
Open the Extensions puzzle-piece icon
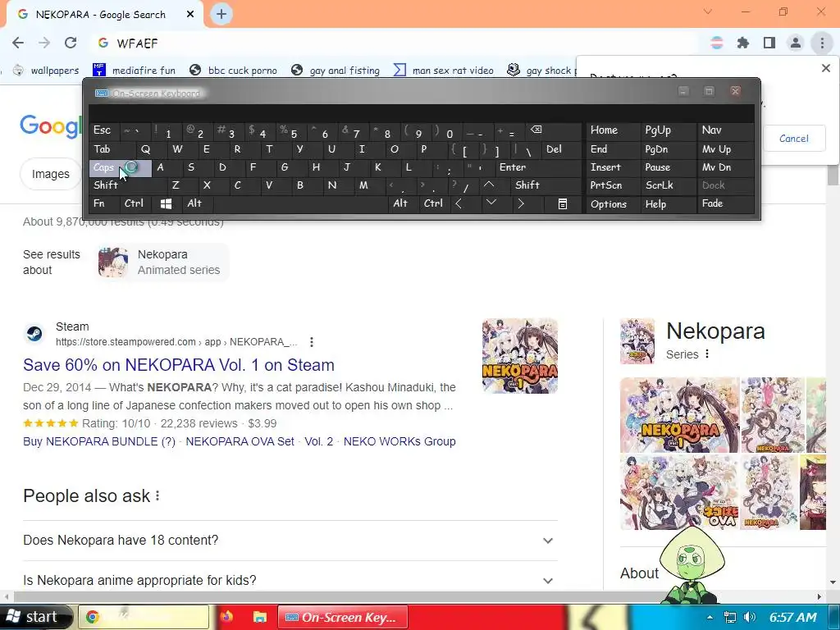pyautogui.click(x=743, y=43)
